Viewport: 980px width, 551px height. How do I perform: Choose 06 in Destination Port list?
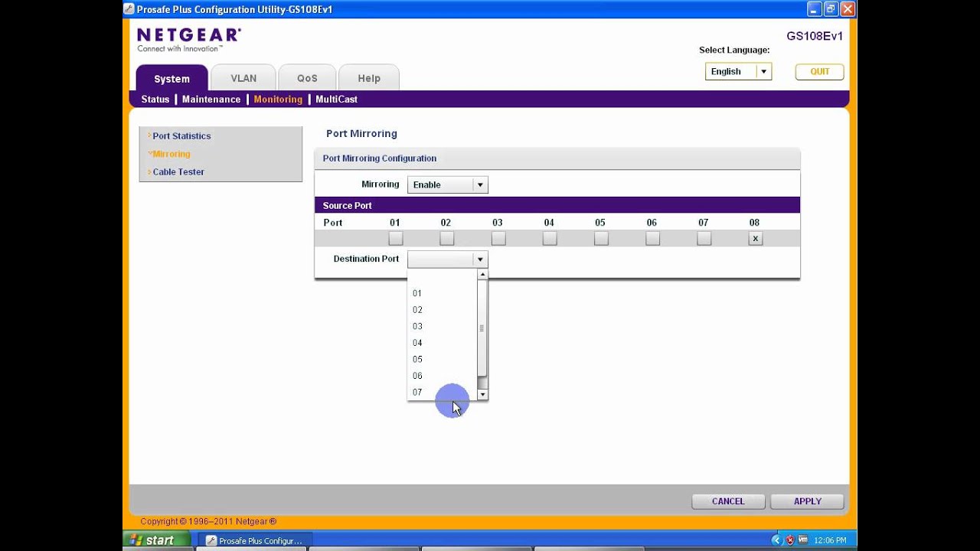(443, 376)
